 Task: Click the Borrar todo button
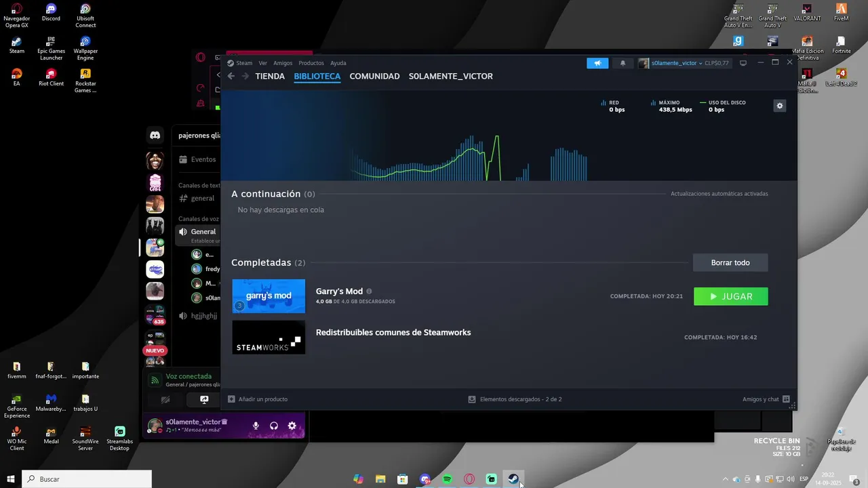(x=730, y=263)
